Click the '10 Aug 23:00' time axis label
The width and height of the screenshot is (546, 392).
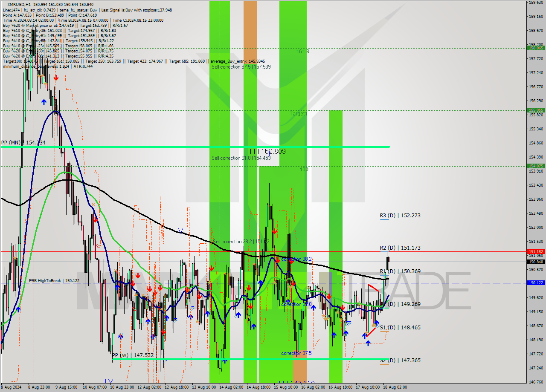pyautogui.click(x=121, y=387)
